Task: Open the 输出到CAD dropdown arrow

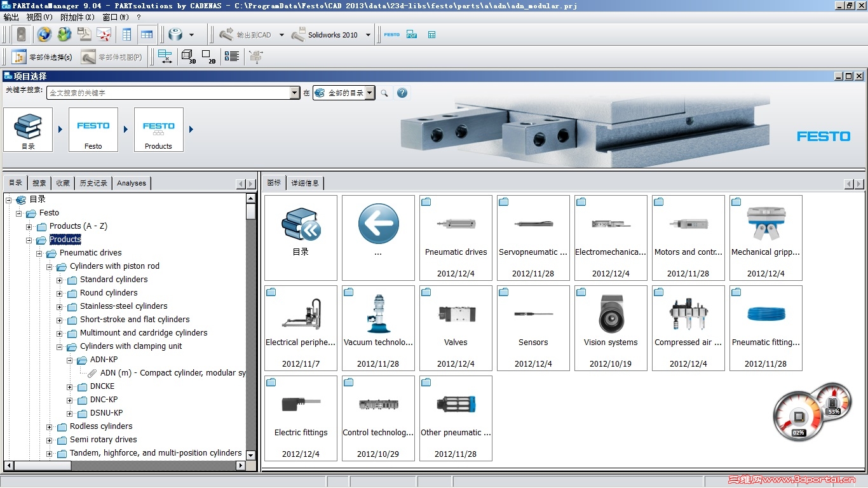Action: pos(281,35)
